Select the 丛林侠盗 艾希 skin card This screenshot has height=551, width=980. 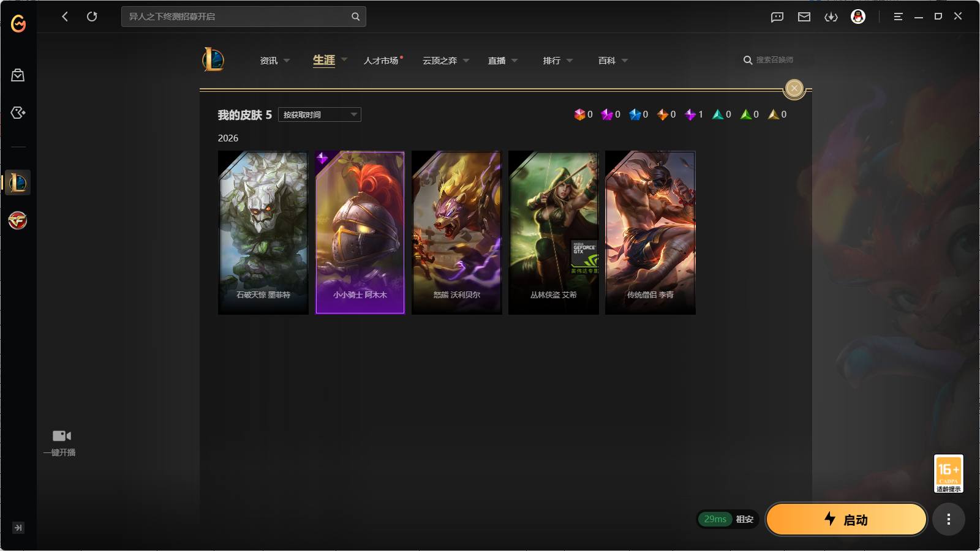coord(554,233)
